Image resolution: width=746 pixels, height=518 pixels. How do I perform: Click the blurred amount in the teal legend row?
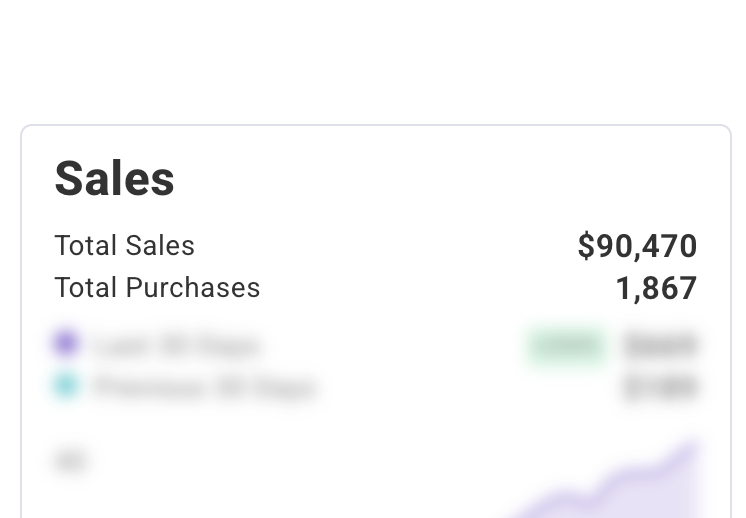[x=660, y=387]
